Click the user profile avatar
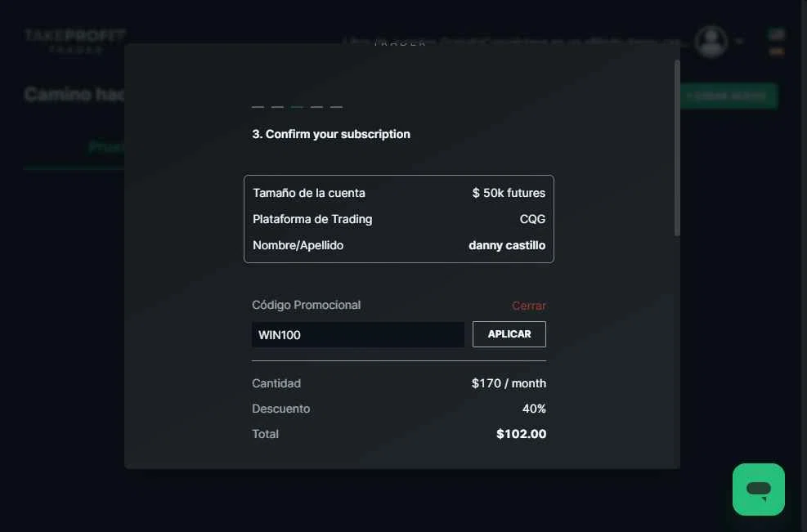 click(711, 41)
